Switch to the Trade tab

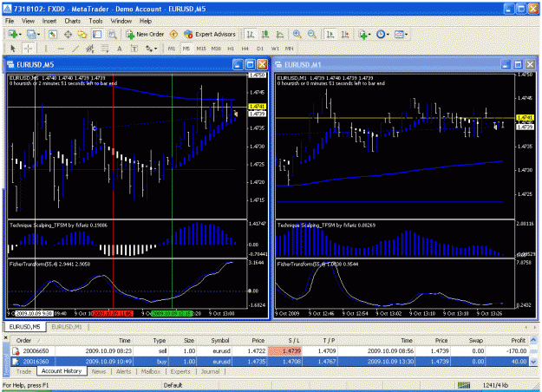(23, 371)
